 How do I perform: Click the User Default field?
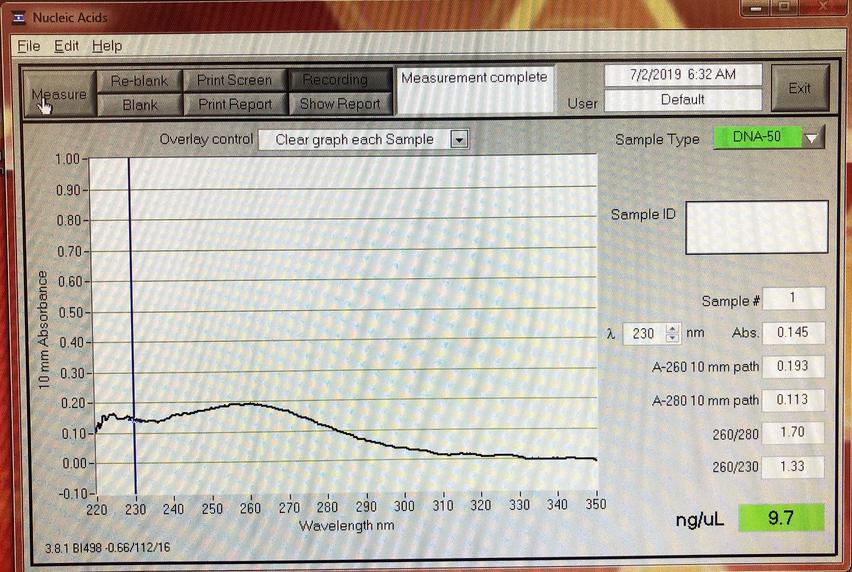[x=682, y=100]
